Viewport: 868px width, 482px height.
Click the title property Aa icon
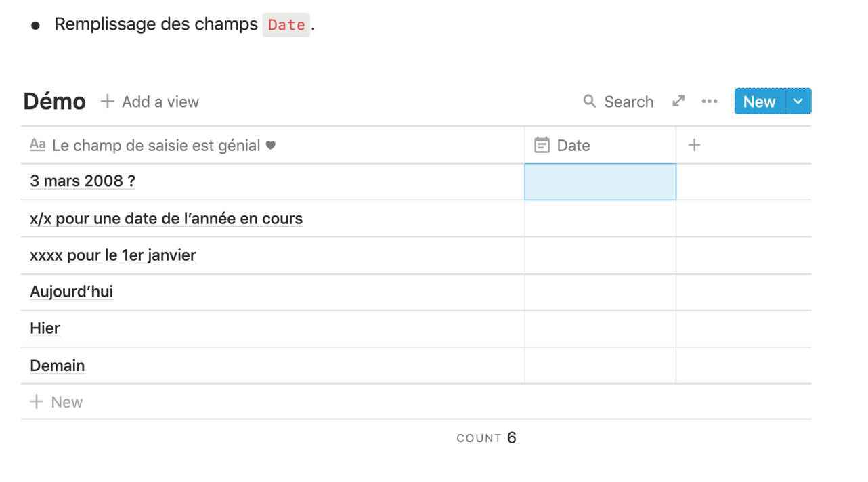pyautogui.click(x=38, y=145)
